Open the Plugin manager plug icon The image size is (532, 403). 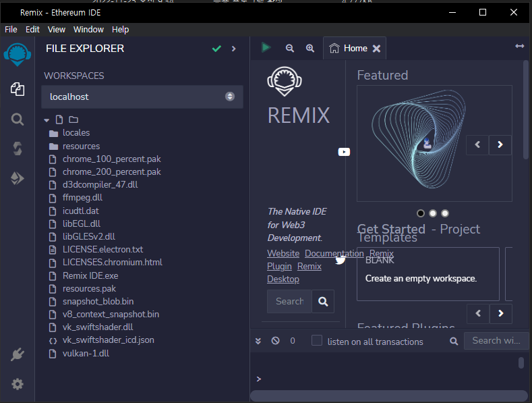coord(18,354)
